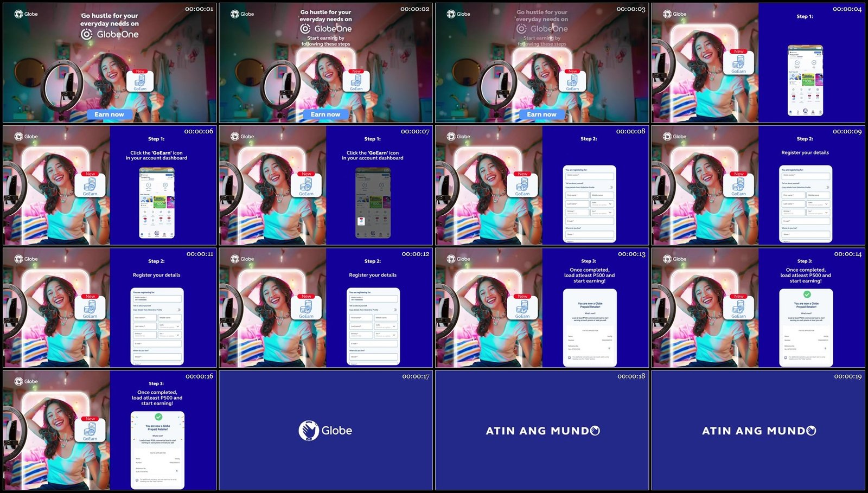The image size is (868, 493).
Task: Click the registration form image at 00:00:08
Action: tap(589, 204)
